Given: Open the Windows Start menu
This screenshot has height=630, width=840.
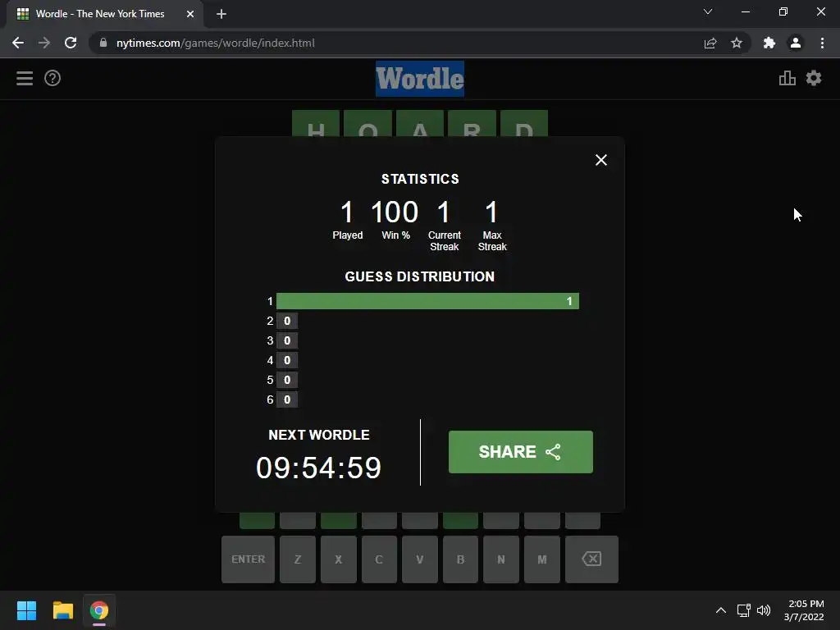Looking at the screenshot, I should 26,610.
